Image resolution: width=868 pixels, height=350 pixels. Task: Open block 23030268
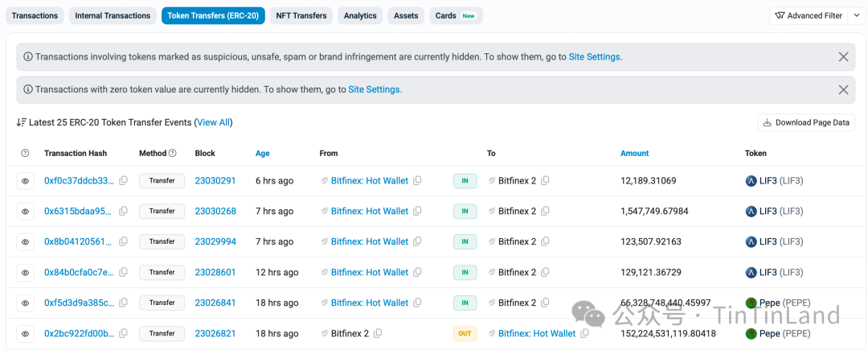215,211
